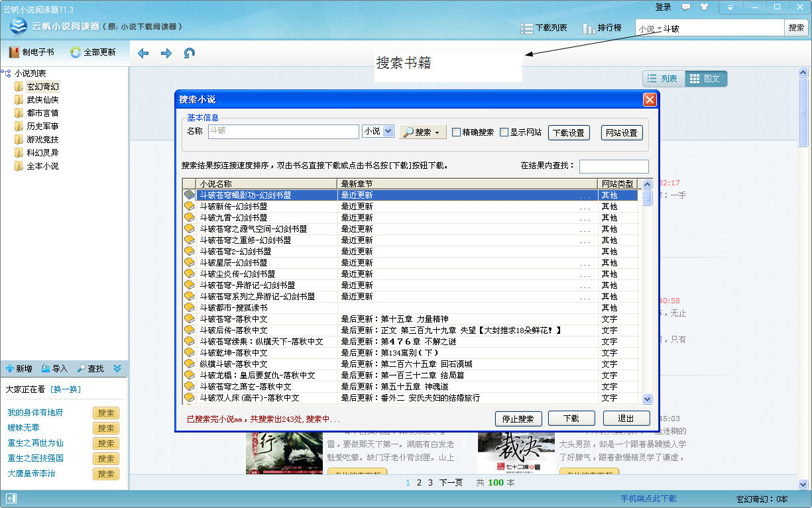The height and width of the screenshot is (508, 812).
Task: Expand the 小说 type dropdown in dialog
Action: 388,132
